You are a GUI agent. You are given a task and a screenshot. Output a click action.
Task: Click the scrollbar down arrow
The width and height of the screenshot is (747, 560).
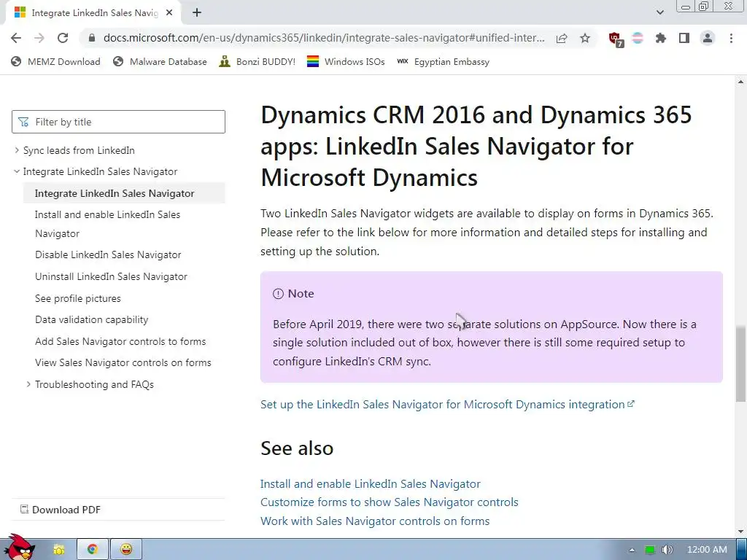tap(740, 532)
